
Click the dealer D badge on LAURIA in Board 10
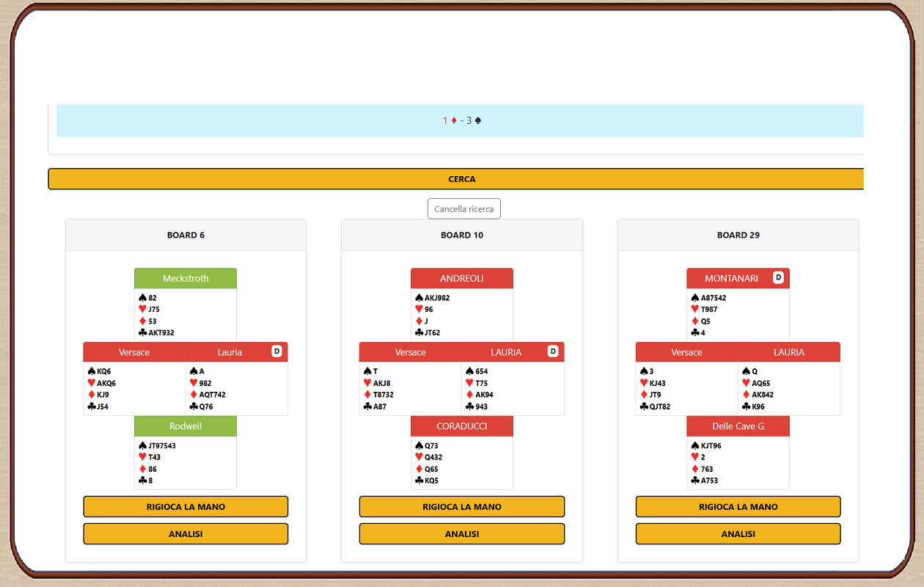pyautogui.click(x=553, y=351)
